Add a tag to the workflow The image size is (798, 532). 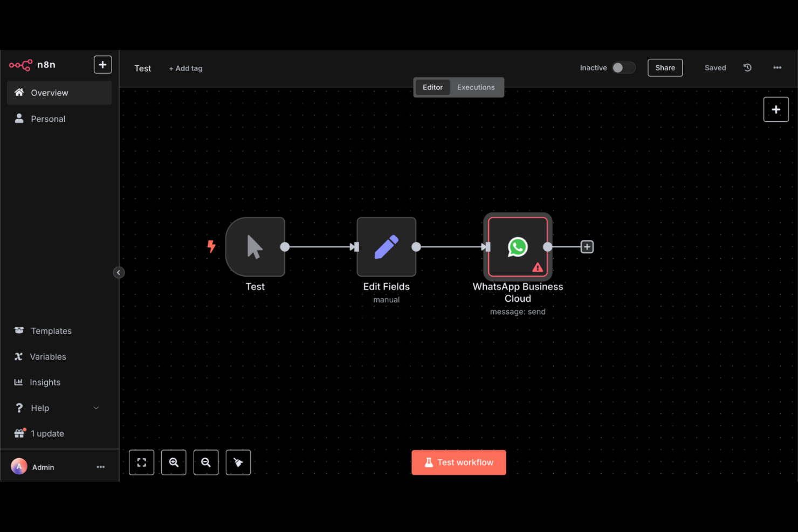coord(185,68)
